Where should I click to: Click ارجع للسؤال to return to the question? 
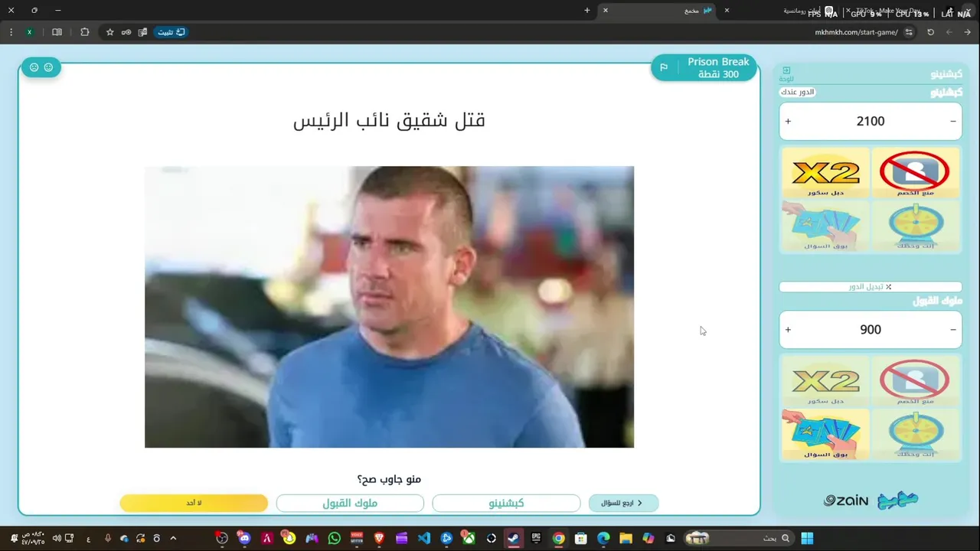(623, 503)
